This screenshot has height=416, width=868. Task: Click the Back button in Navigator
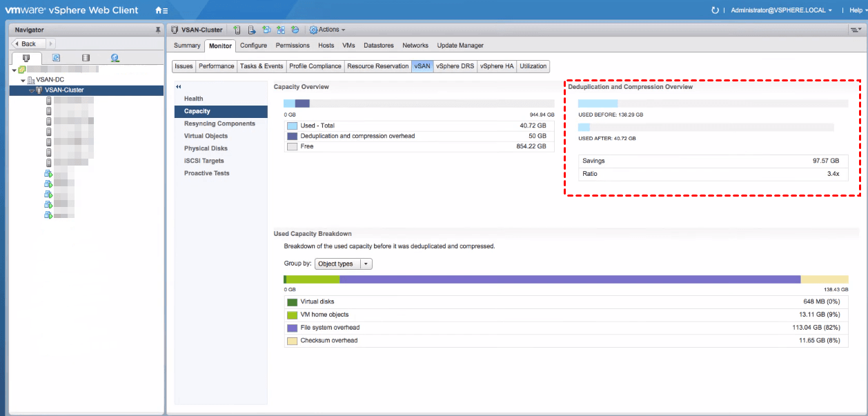28,43
